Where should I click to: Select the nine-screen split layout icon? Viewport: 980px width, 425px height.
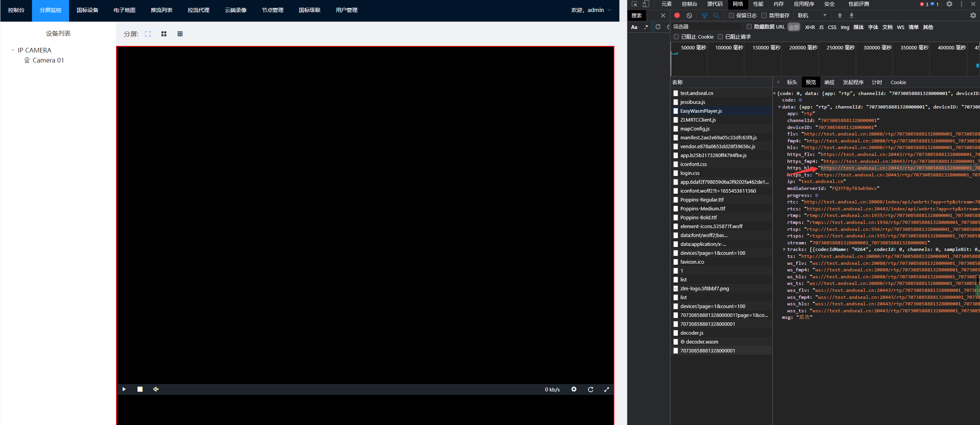(x=180, y=34)
